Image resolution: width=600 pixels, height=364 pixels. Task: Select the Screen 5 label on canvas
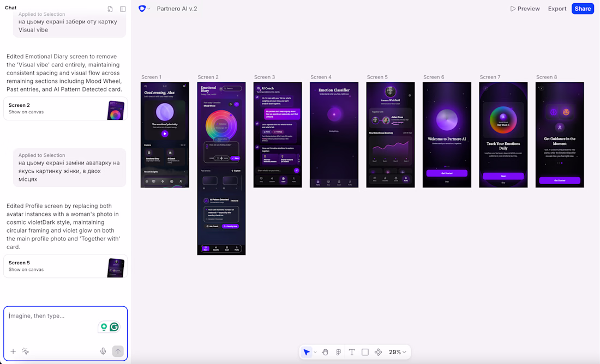[377, 77]
